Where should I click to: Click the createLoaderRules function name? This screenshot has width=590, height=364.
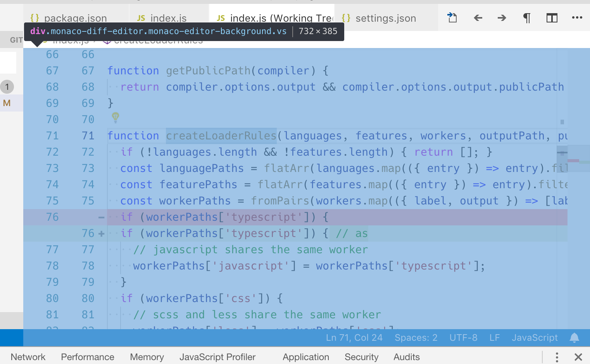[221, 136]
